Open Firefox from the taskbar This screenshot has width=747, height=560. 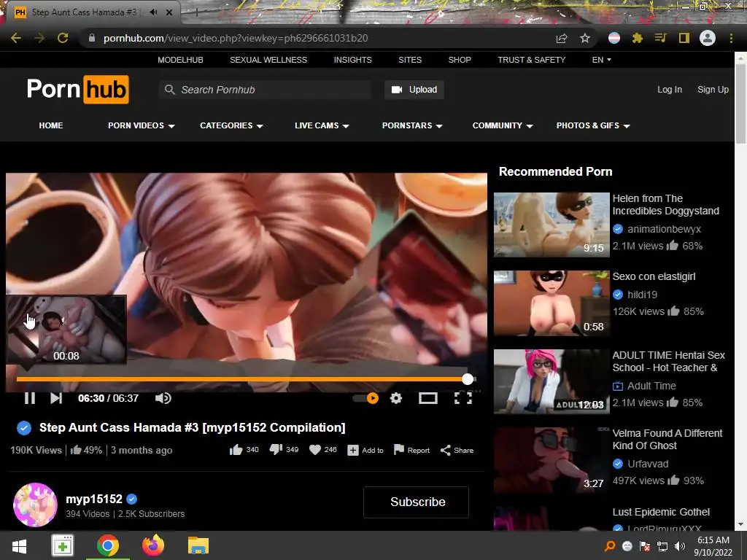click(153, 545)
